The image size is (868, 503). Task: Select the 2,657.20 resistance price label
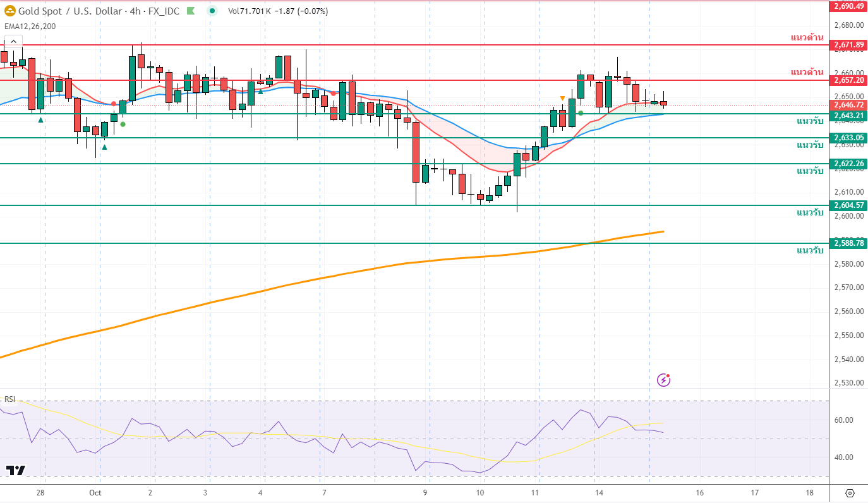848,80
